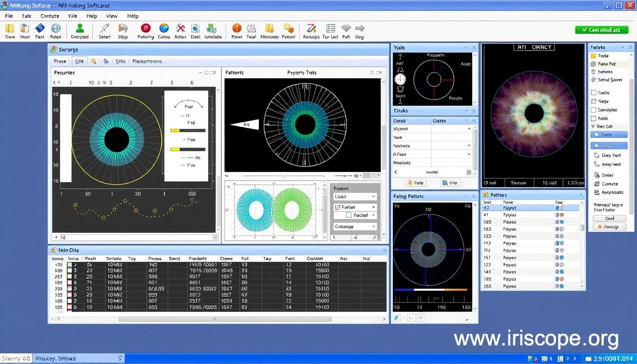Screen dimensions: 637x364
Task: Select the Stop toolbar icon
Action: coord(123,29)
